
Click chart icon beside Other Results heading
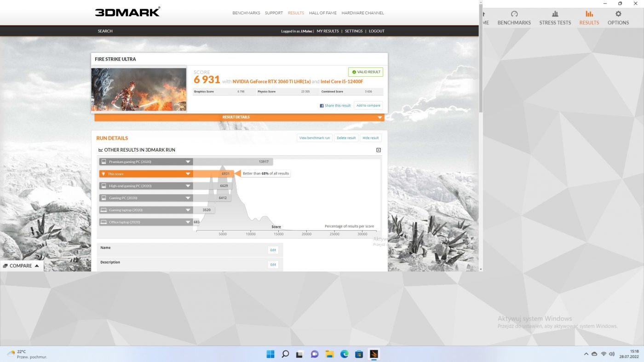pos(100,150)
